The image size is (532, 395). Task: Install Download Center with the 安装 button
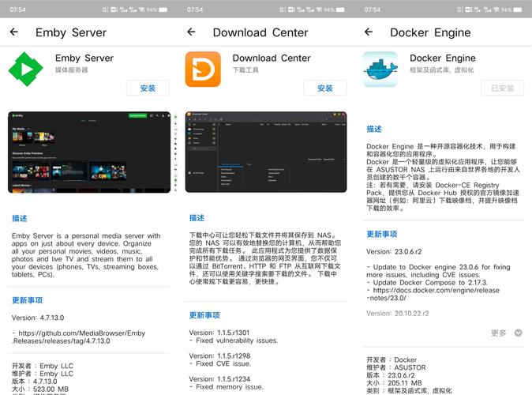(325, 88)
